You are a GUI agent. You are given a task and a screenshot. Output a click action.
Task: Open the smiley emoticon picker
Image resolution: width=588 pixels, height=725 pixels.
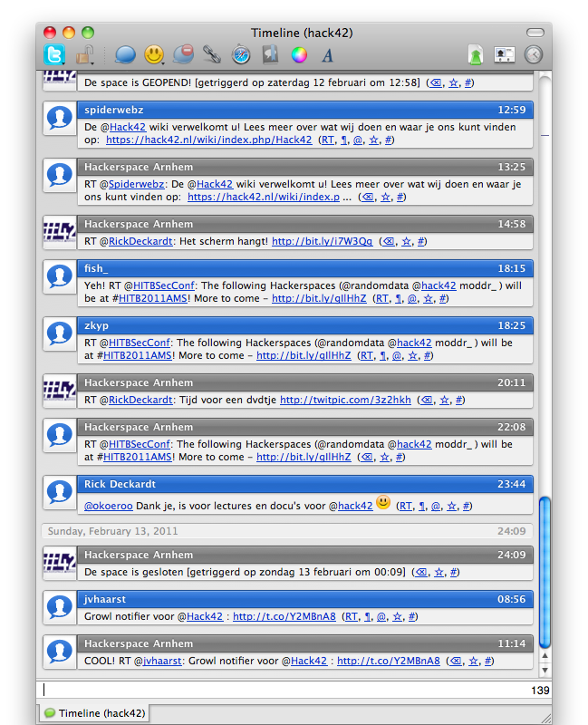[154, 55]
